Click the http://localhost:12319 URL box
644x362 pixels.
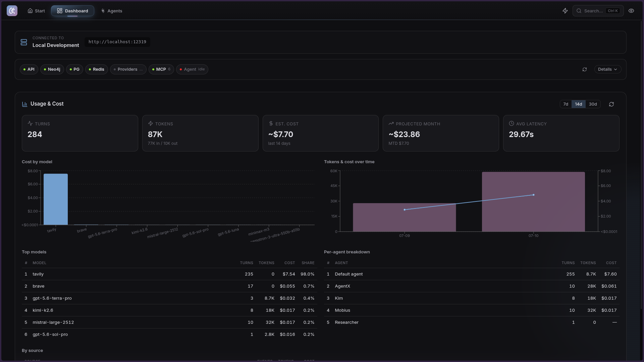(x=117, y=42)
